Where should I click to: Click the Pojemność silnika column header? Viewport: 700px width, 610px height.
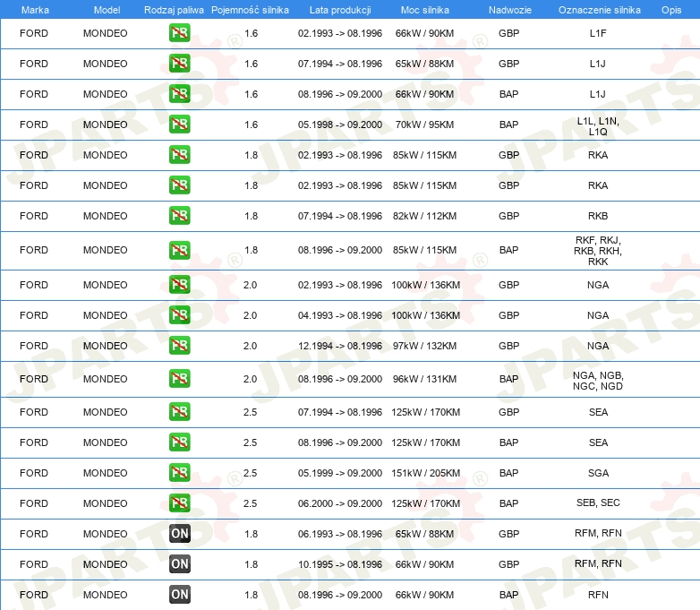(250, 10)
